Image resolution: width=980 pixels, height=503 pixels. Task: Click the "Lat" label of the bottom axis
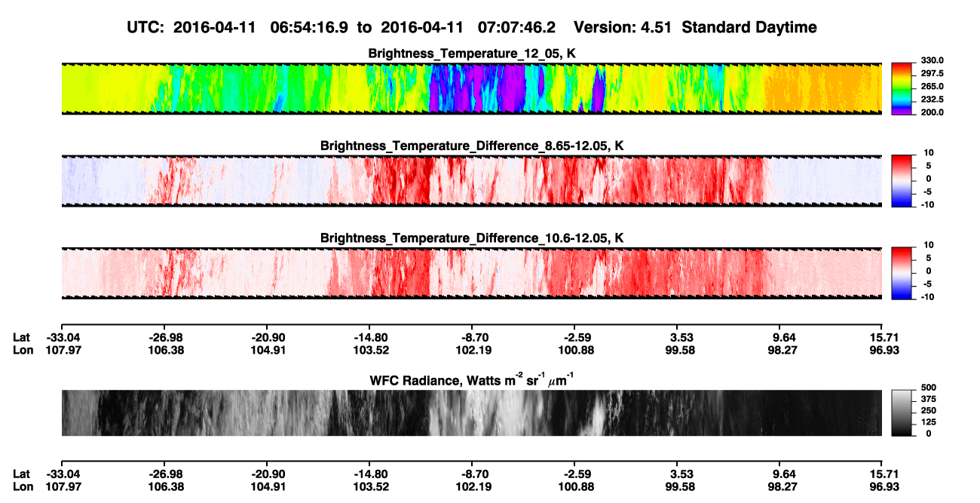[22, 474]
